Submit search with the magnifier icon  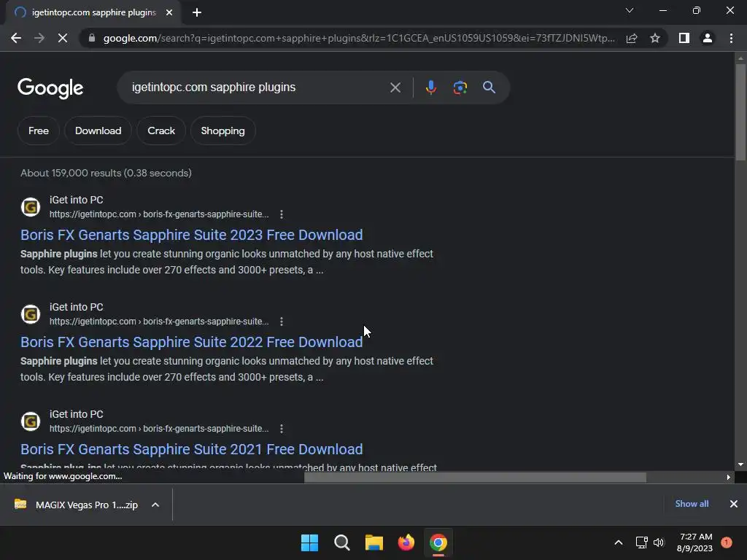pyautogui.click(x=489, y=87)
